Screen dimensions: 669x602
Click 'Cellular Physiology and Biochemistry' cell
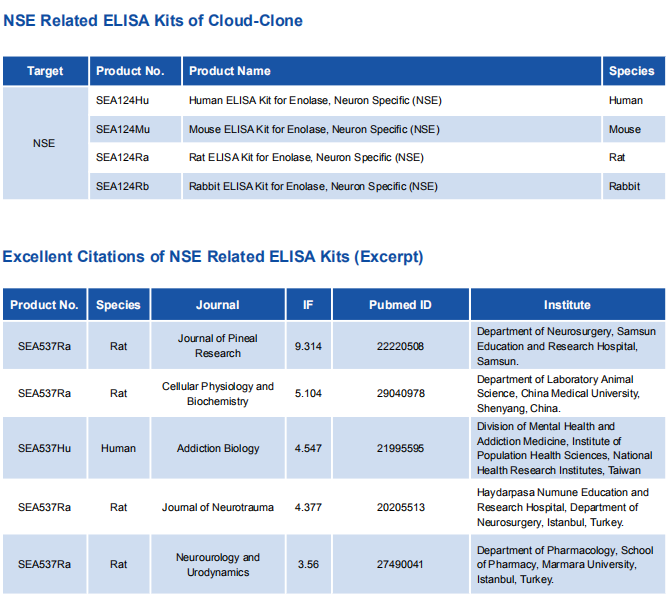[x=218, y=394]
